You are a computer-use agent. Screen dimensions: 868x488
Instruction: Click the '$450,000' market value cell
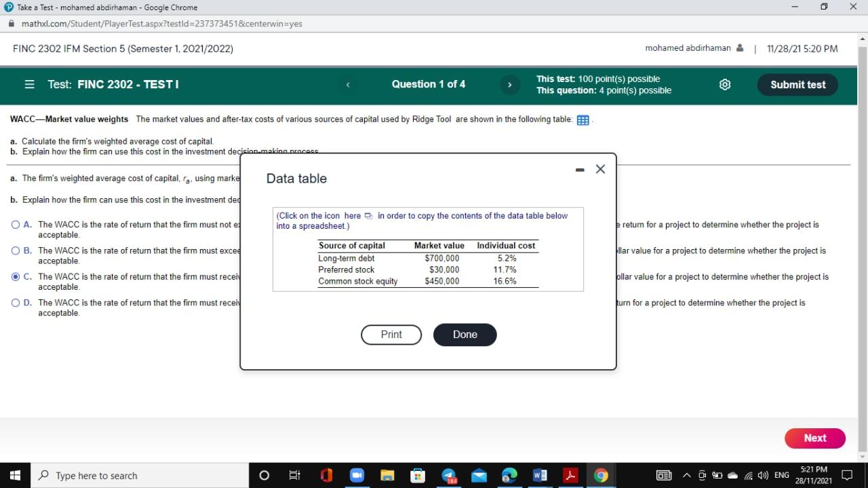442,282
